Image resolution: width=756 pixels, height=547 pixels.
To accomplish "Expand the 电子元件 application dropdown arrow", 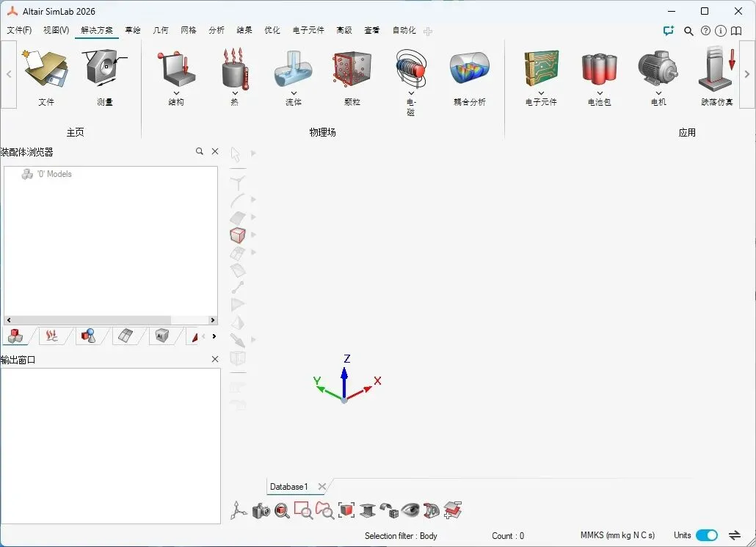I will (x=542, y=93).
